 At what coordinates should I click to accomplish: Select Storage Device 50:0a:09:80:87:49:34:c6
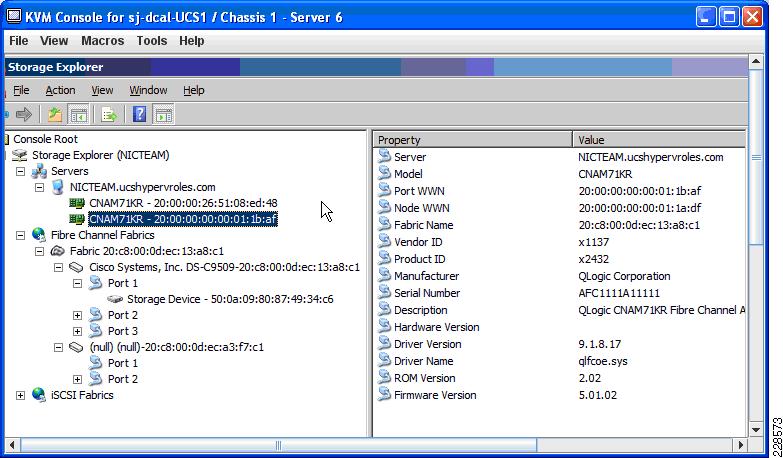tap(230, 299)
